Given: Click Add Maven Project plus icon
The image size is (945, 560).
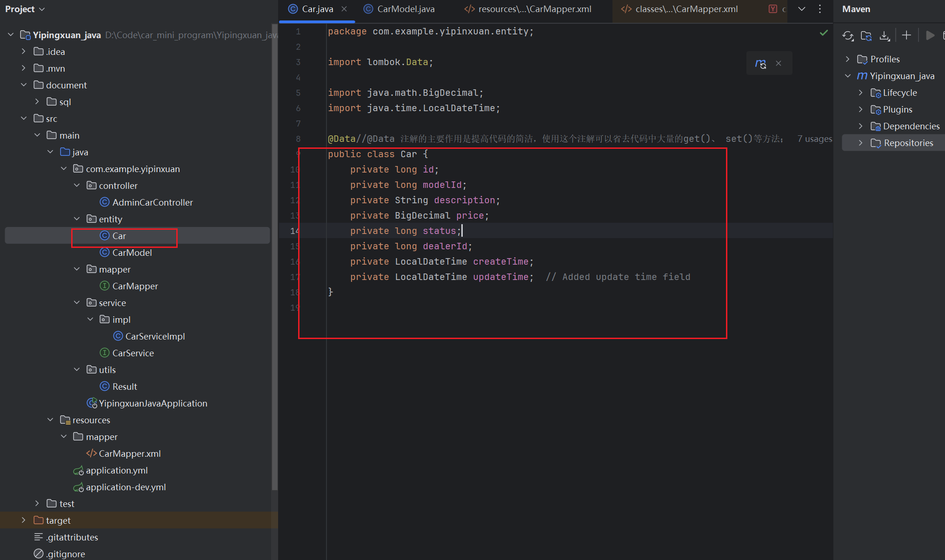Looking at the screenshot, I should [x=906, y=35].
